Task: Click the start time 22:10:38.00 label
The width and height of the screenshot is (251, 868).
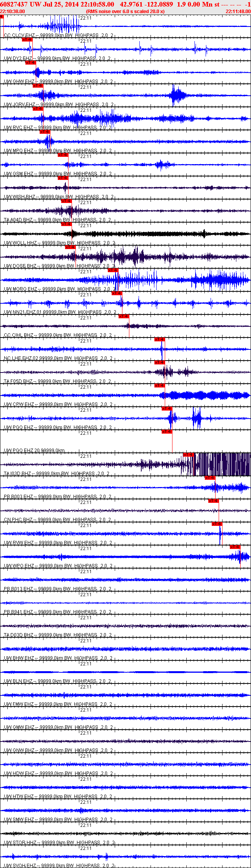Action: (x=12, y=12)
